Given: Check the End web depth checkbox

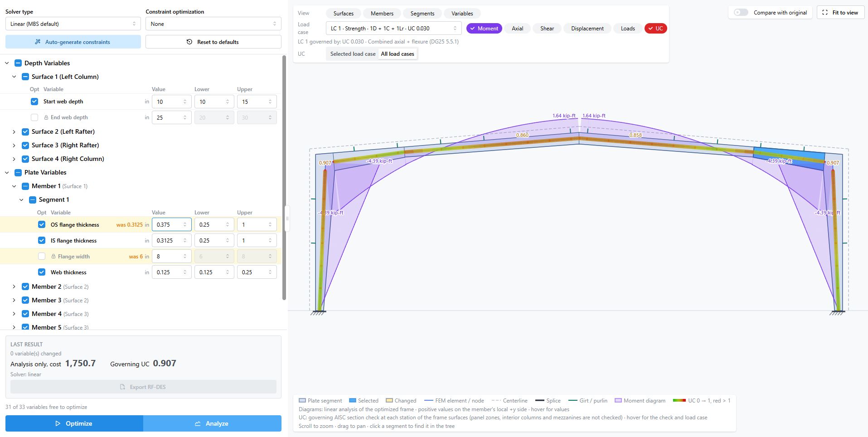Looking at the screenshot, I should coord(34,117).
